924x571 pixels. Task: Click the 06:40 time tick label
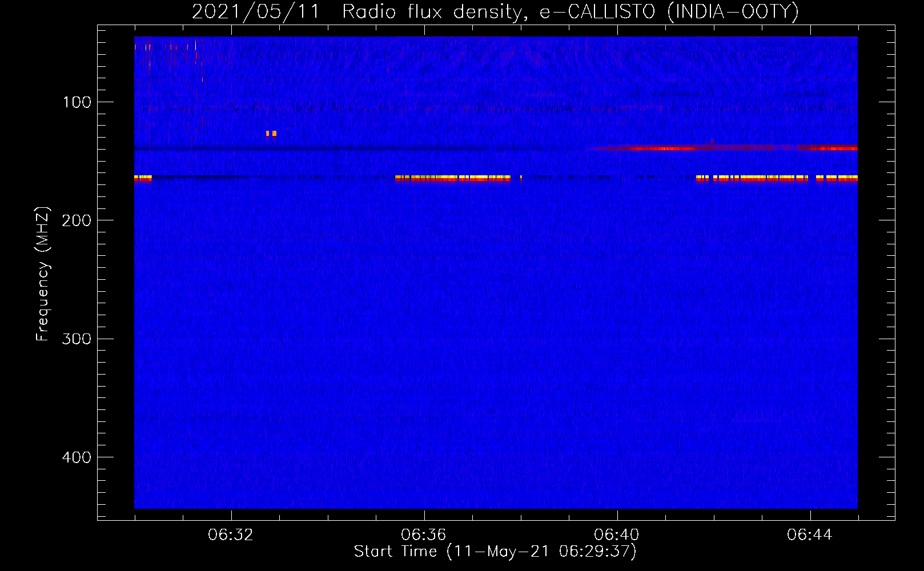click(617, 534)
